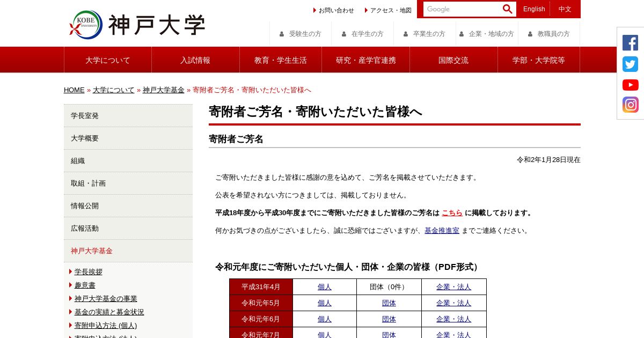
Task: Open 企業・法人 PDF for 平成31年4月
Action: coord(453,286)
